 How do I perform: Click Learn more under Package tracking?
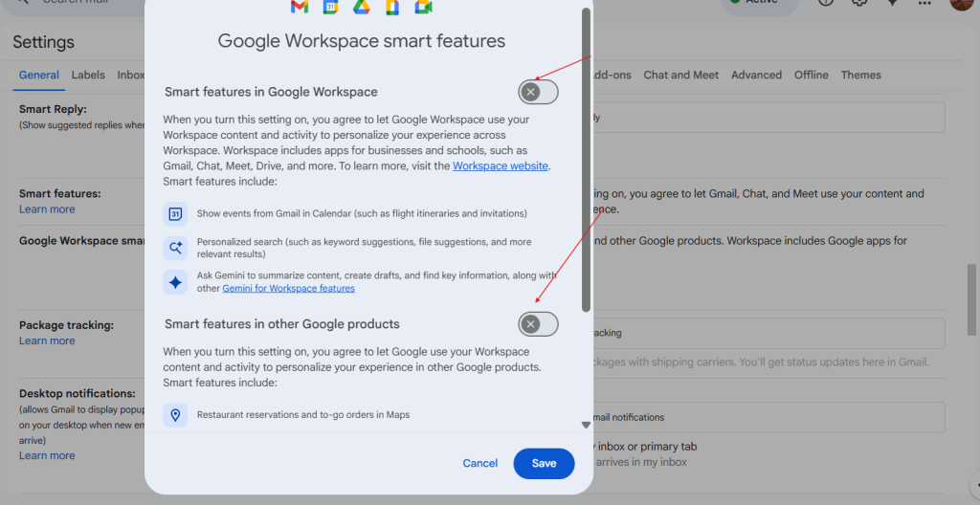click(47, 341)
